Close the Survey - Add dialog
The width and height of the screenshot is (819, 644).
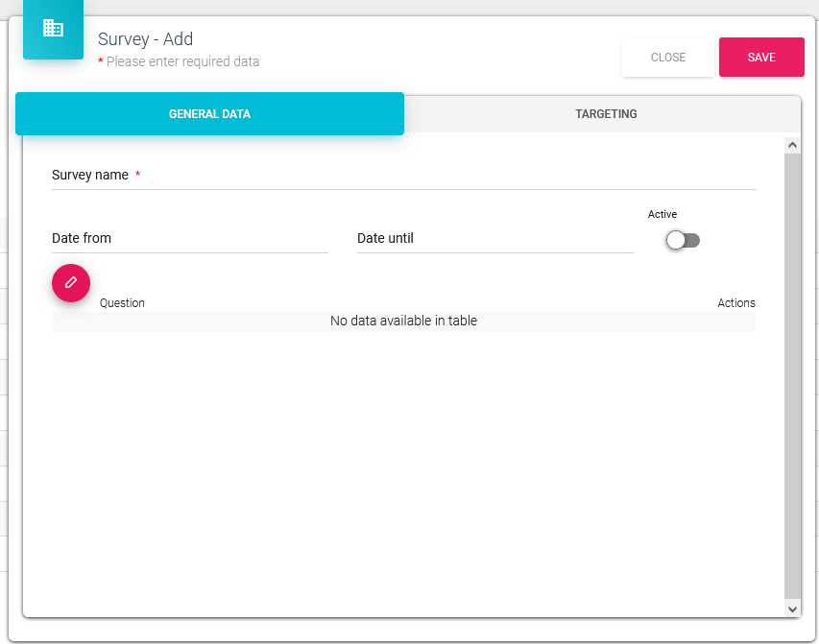(x=667, y=58)
